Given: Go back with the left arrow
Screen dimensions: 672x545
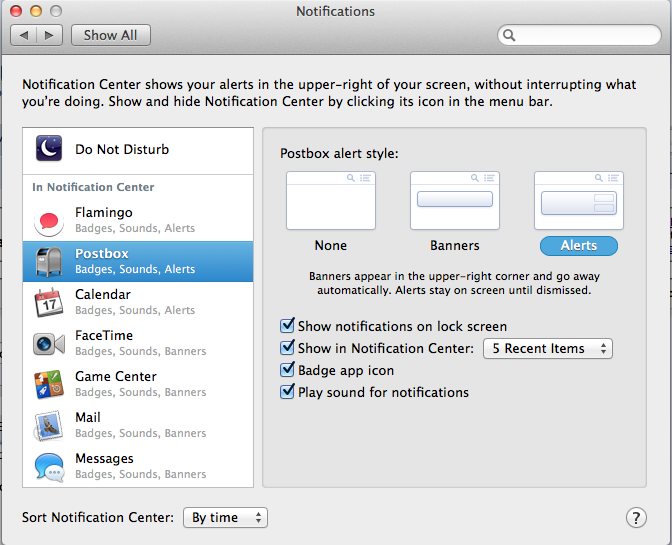Looking at the screenshot, I should (24, 35).
